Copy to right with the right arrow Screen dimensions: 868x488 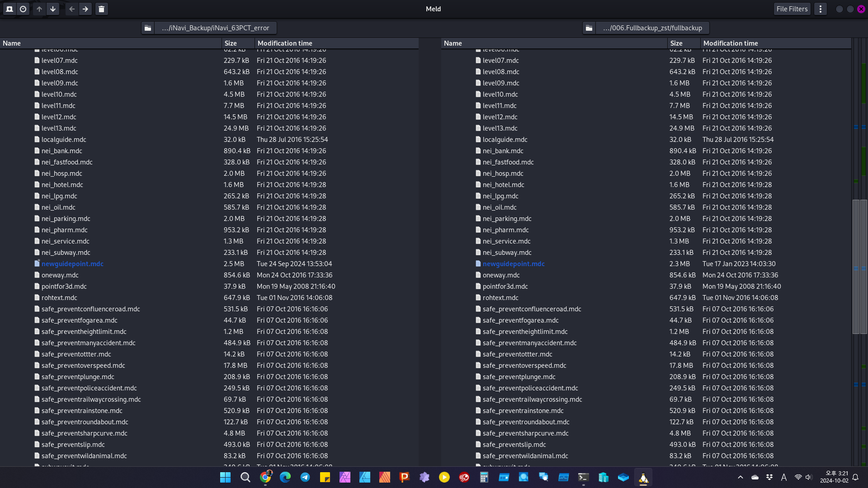pyautogui.click(x=85, y=9)
